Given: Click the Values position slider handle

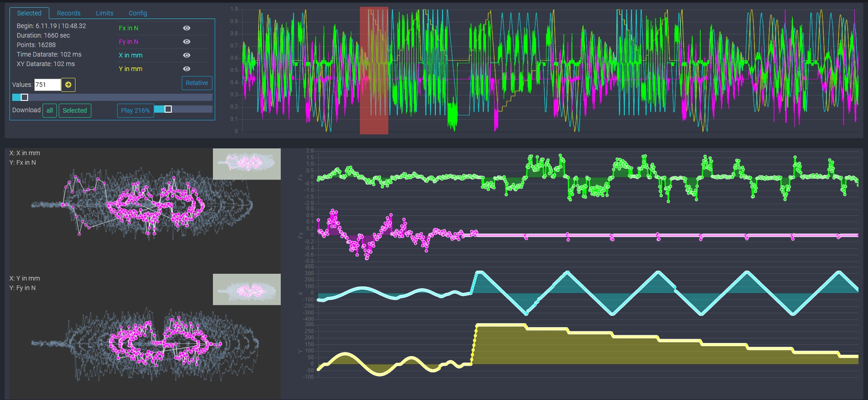Looking at the screenshot, I should coord(24,97).
